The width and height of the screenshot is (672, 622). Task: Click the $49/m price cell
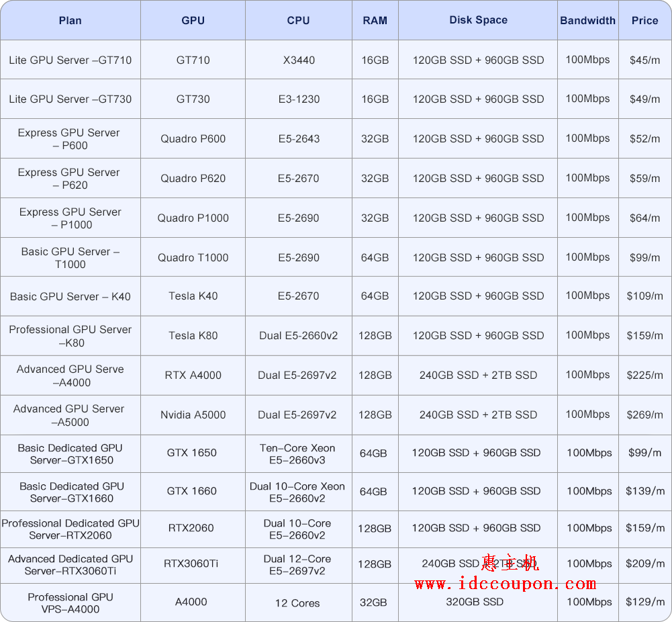pos(644,99)
